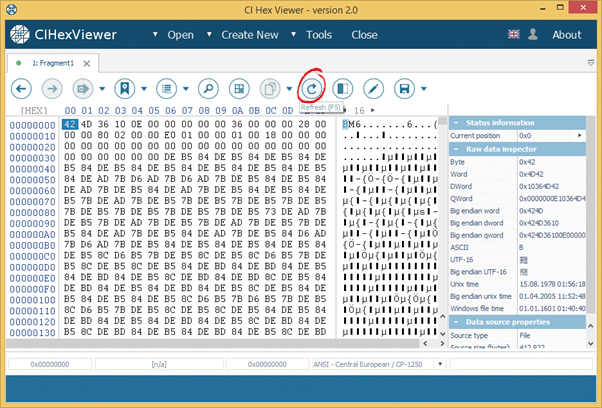Click the arrow right of column width 16
Screen dimensions: 602x408
pyautogui.click(x=372, y=110)
